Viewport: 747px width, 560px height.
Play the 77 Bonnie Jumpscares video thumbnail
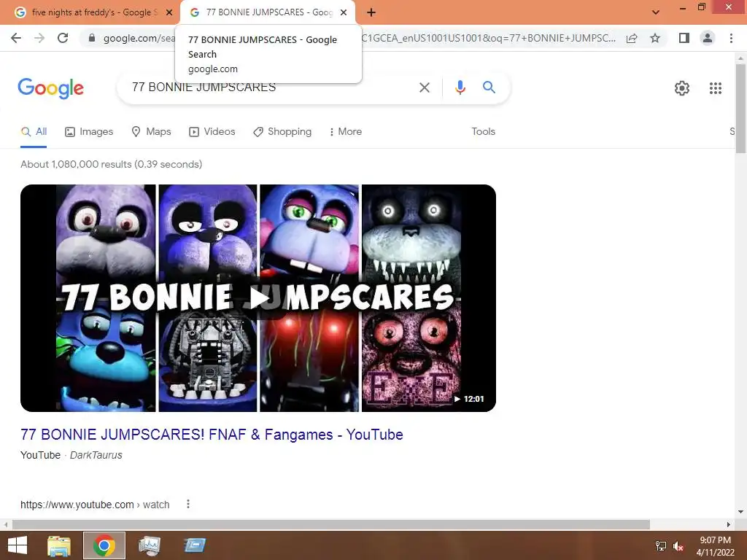(x=258, y=298)
